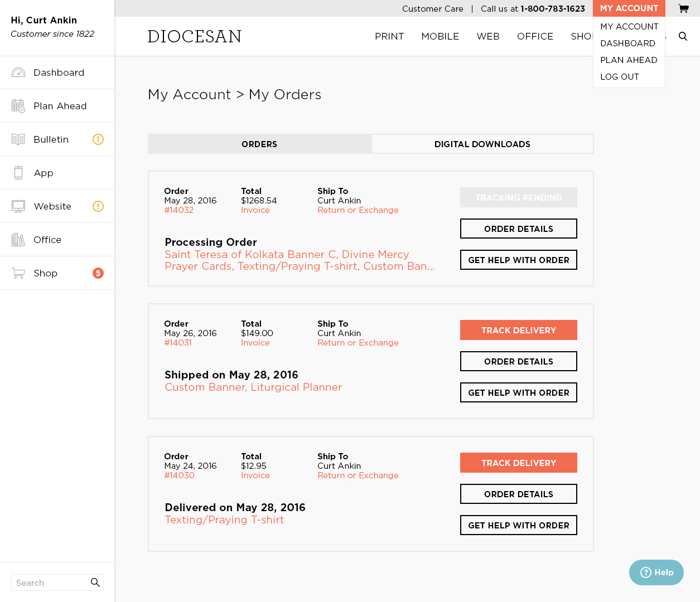The height and width of the screenshot is (602, 700).
Task: Switch to the Digital Downloads tab
Action: click(x=482, y=144)
